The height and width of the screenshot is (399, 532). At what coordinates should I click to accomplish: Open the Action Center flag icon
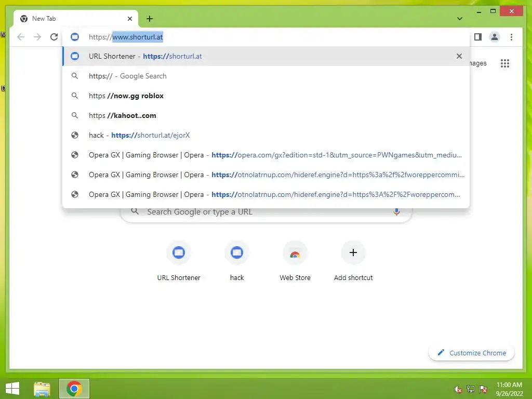click(x=483, y=389)
